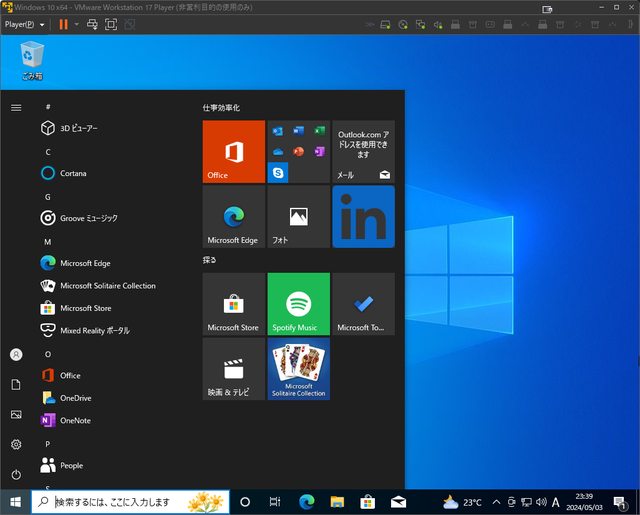Select OneNote in the app list
640x515 pixels.
click(75, 421)
